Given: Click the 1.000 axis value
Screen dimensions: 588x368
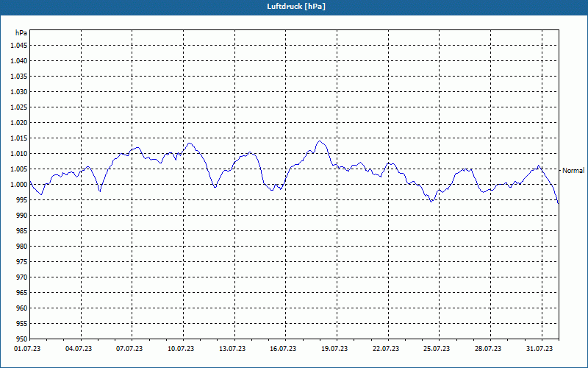Looking at the screenshot, I should [x=19, y=185].
